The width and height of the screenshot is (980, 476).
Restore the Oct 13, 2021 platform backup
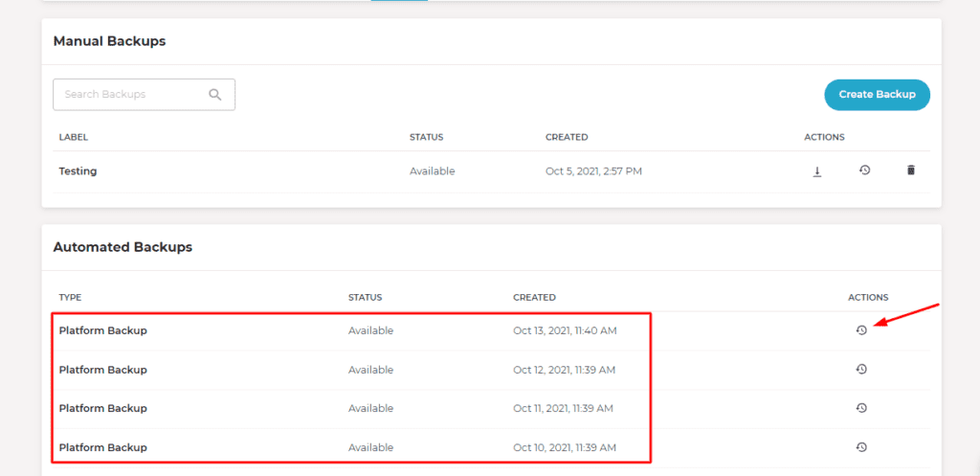861,330
